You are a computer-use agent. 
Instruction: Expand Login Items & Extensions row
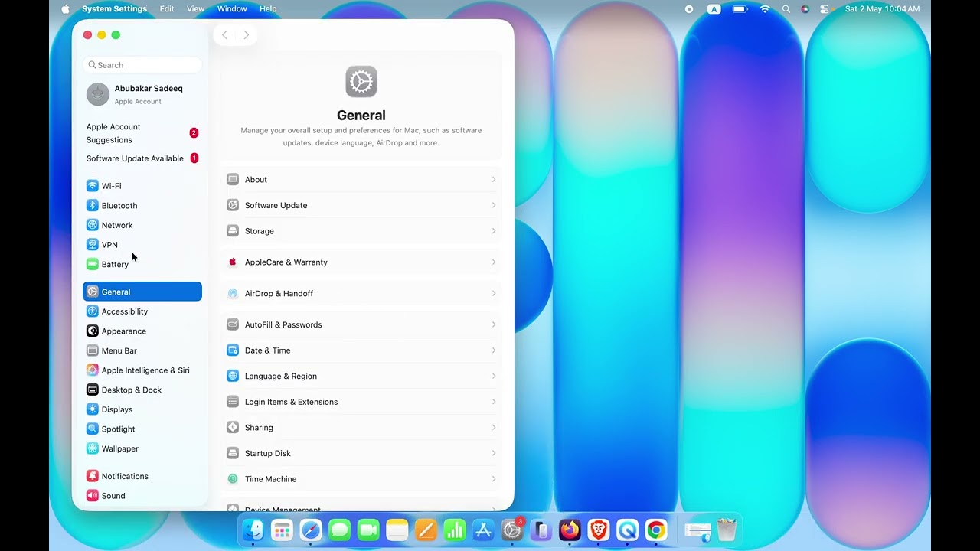[361, 402]
